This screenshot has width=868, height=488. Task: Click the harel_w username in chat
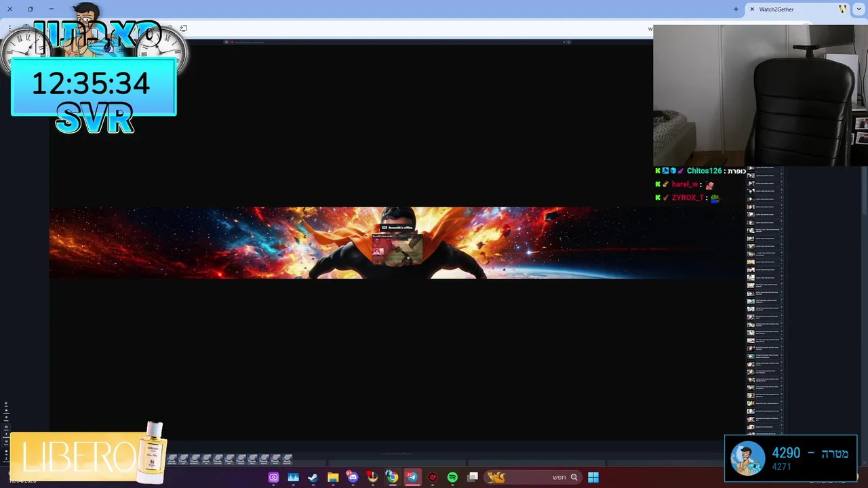[685, 184]
